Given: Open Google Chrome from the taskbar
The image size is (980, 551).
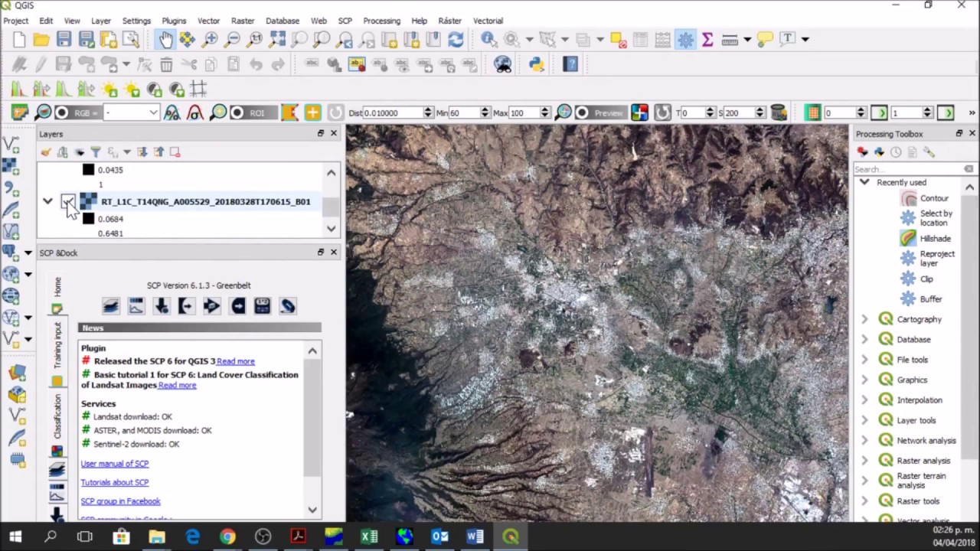Looking at the screenshot, I should [227, 536].
